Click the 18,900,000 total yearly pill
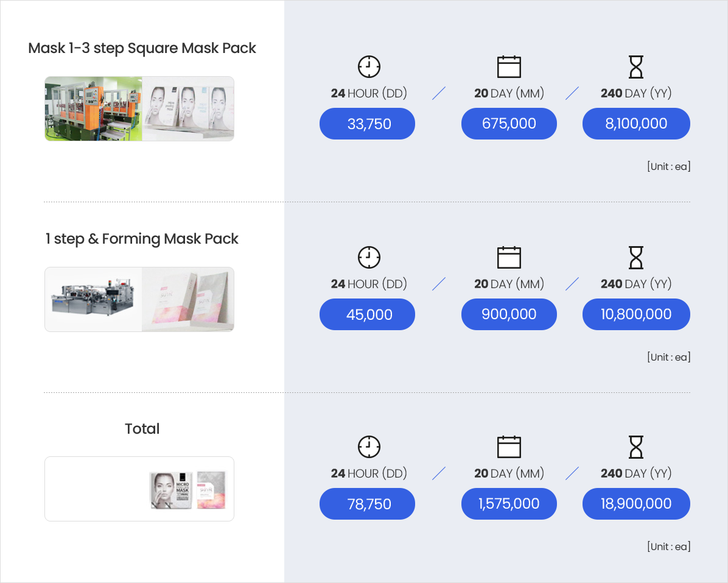 (636, 504)
